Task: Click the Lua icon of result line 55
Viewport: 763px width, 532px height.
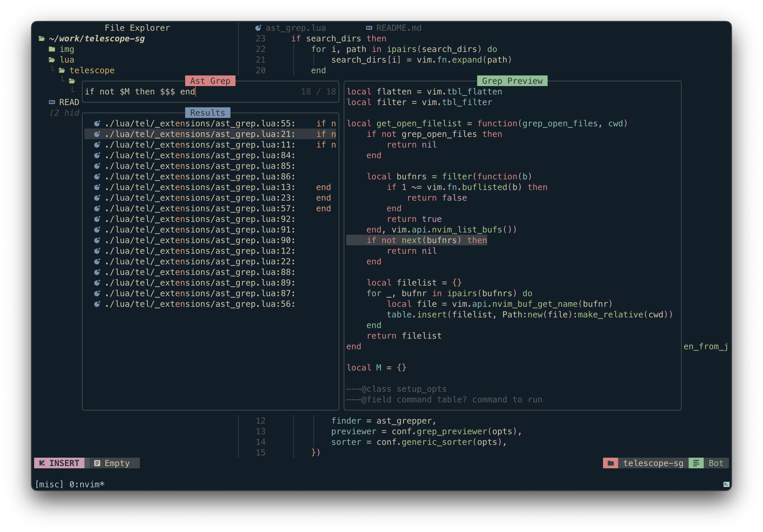Action: [97, 123]
